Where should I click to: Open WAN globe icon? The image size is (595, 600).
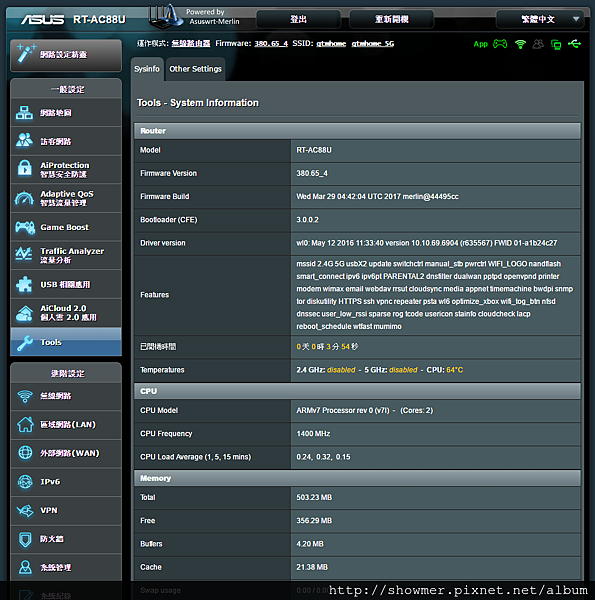point(25,453)
